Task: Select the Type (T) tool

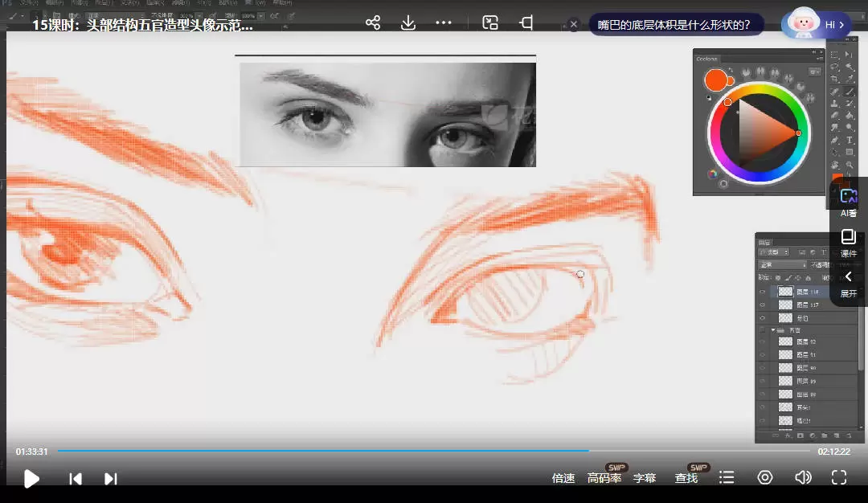Action: point(850,140)
